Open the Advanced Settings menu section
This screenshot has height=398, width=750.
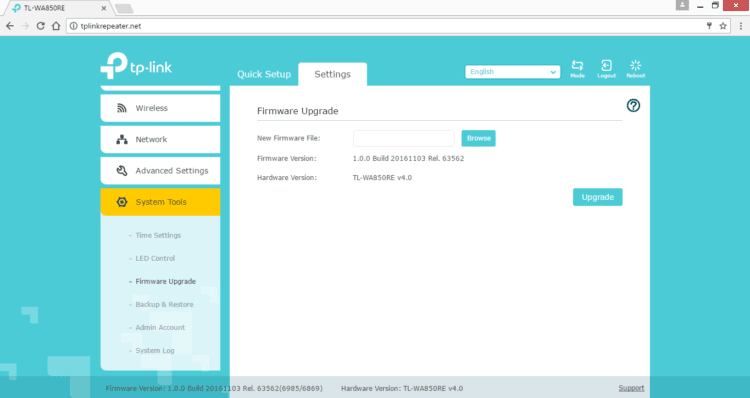point(160,171)
